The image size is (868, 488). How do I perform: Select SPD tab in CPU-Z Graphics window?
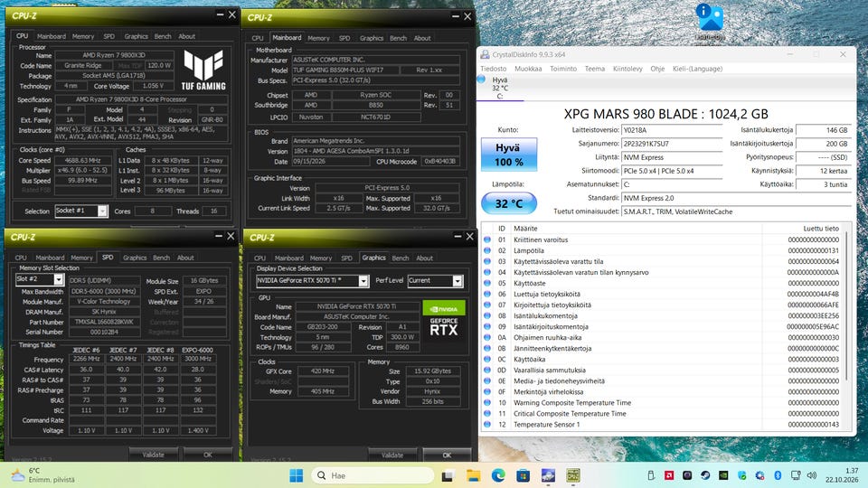pos(346,258)
